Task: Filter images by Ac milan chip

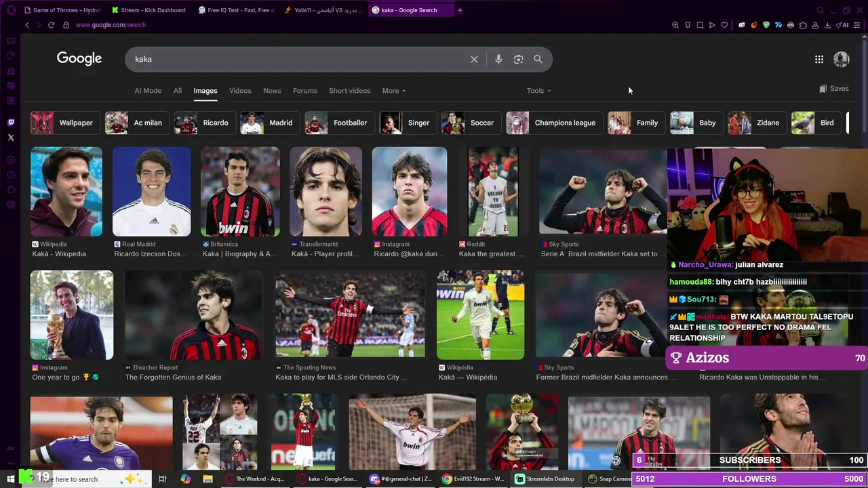Action: 137,123
